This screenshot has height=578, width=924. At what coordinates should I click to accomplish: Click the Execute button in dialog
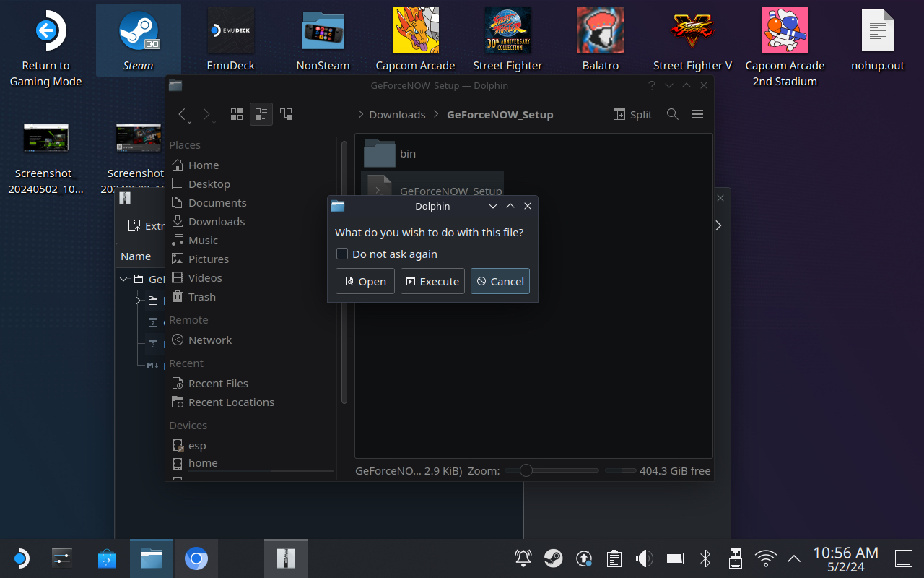click(x=432, y=281)
